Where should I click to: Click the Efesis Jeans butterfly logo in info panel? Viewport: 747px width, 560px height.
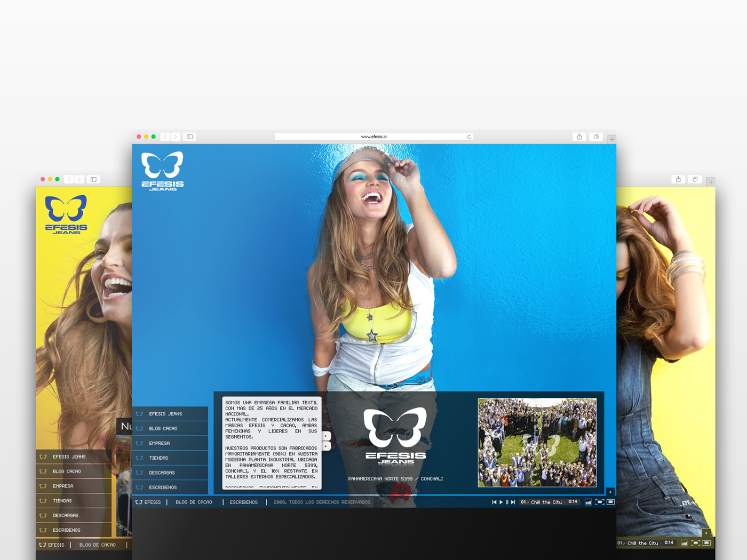point(395,436)
